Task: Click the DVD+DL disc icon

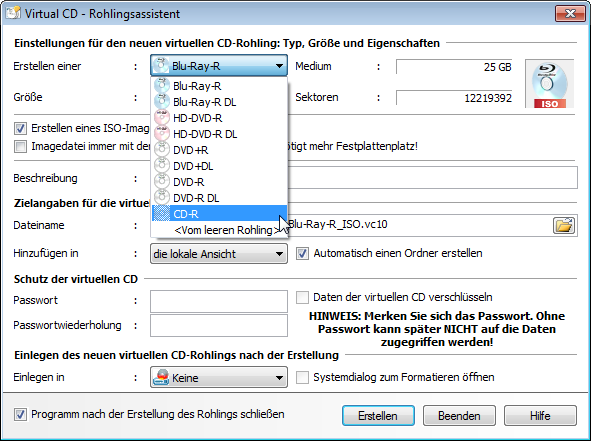Action: point(162,166)
